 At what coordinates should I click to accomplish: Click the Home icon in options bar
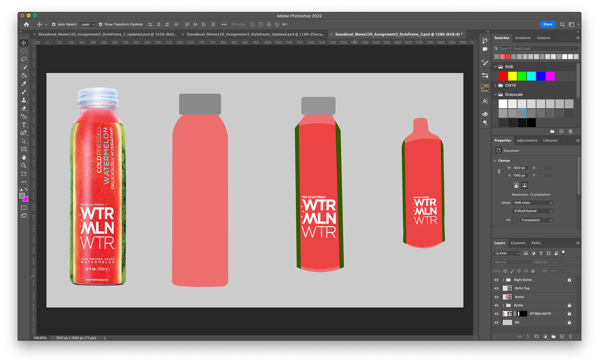coord(27,24)
